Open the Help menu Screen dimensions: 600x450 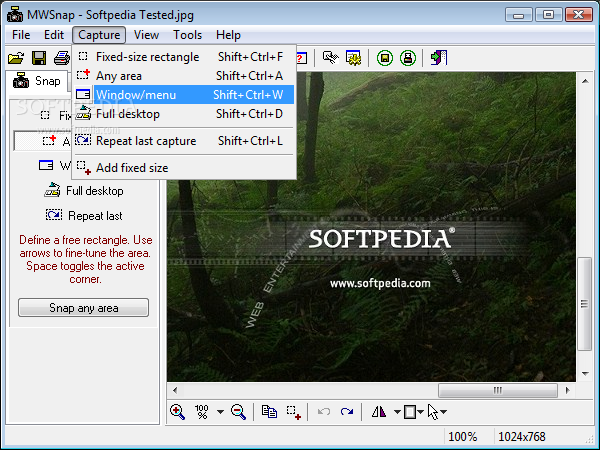(x=228, y=35)
